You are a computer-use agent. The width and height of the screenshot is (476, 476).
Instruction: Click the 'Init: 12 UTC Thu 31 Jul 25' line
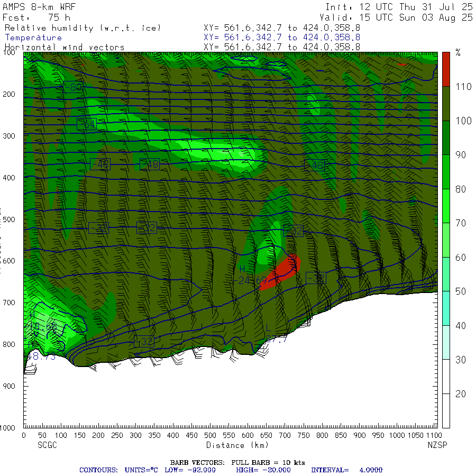pyautogui.click(x=399, y=7)
